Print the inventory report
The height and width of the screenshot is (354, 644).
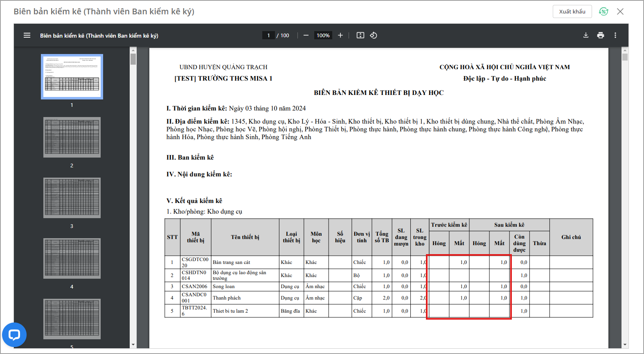tap(601, 35)
